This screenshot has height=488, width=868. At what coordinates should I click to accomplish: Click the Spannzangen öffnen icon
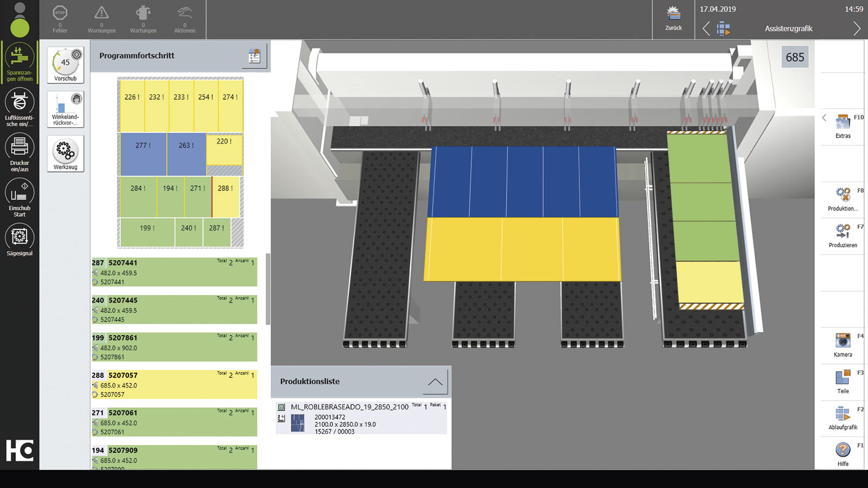(20, 57)
